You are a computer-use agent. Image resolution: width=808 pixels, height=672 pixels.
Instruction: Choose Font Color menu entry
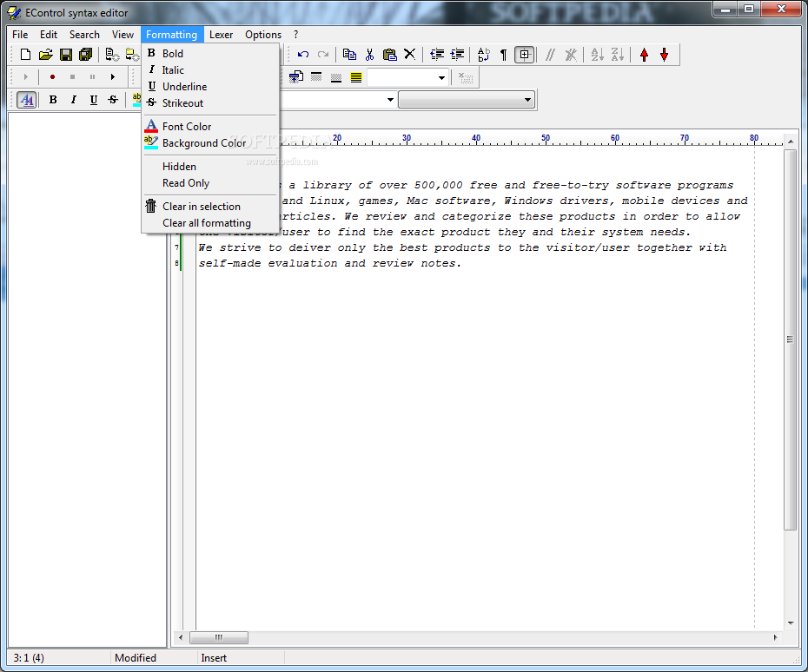pyautogui.click(x=210, y=127)
